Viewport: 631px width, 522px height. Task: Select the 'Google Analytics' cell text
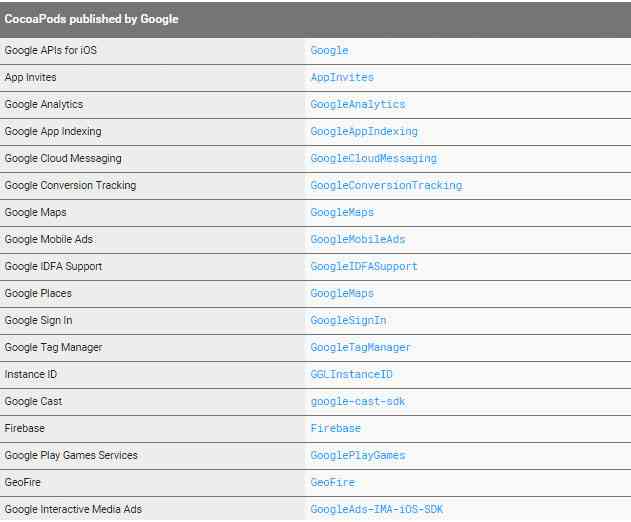click(x=44, y=104)
